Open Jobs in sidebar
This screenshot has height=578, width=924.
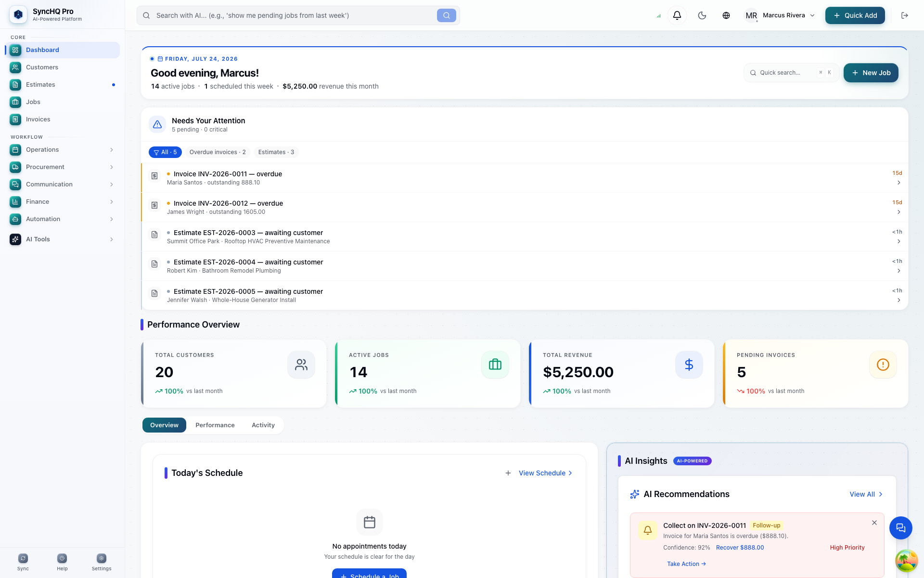[63, 102]
